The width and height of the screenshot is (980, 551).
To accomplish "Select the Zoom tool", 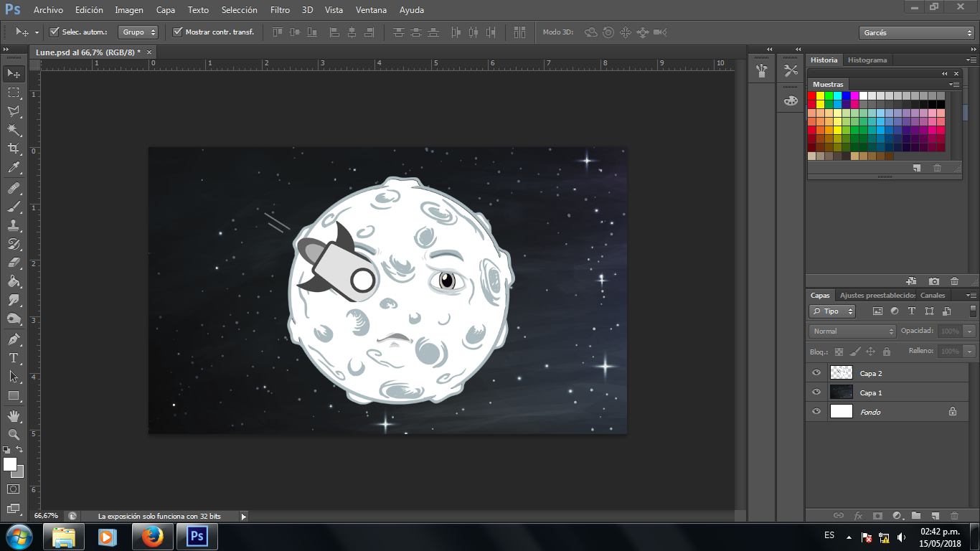I will (14, 434).
